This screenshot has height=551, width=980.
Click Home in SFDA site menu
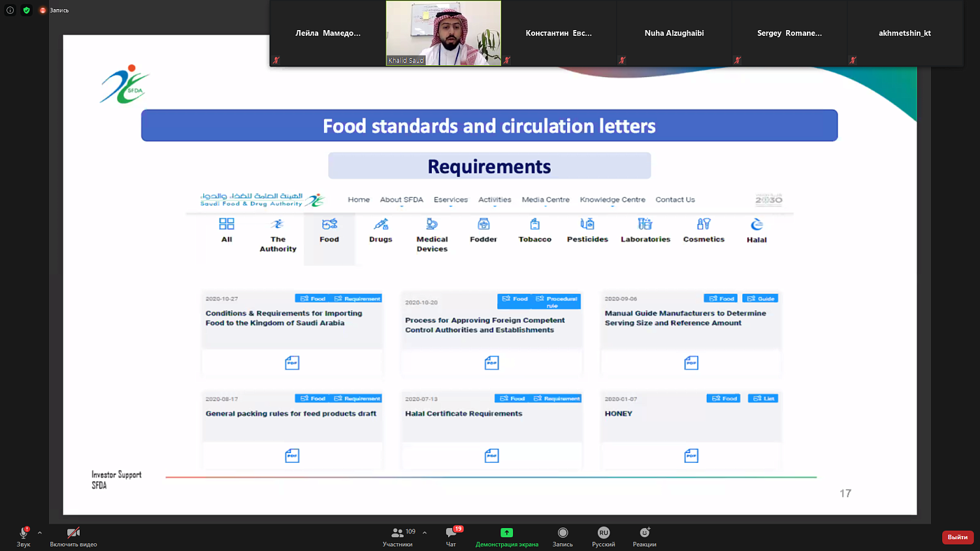pos(359,200)
